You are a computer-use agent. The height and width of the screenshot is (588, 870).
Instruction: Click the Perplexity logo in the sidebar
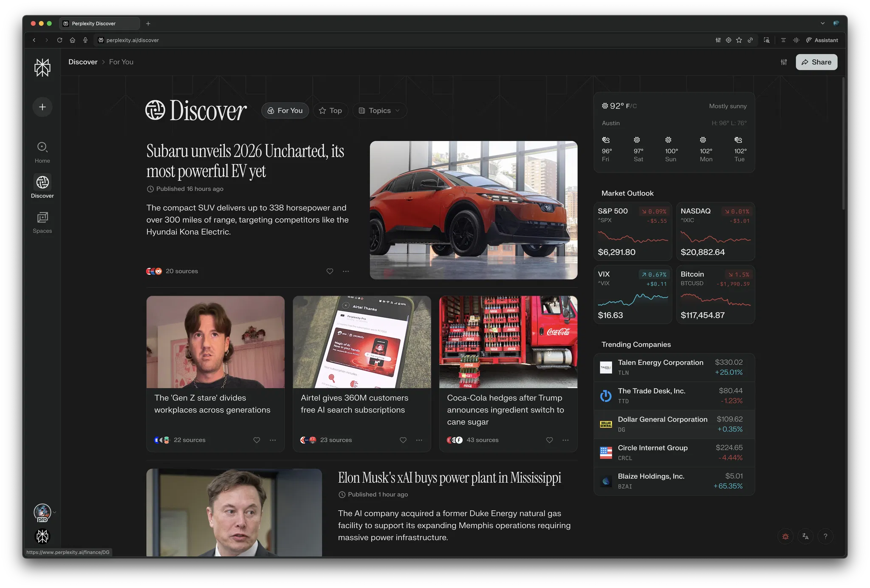pos(42,68)
